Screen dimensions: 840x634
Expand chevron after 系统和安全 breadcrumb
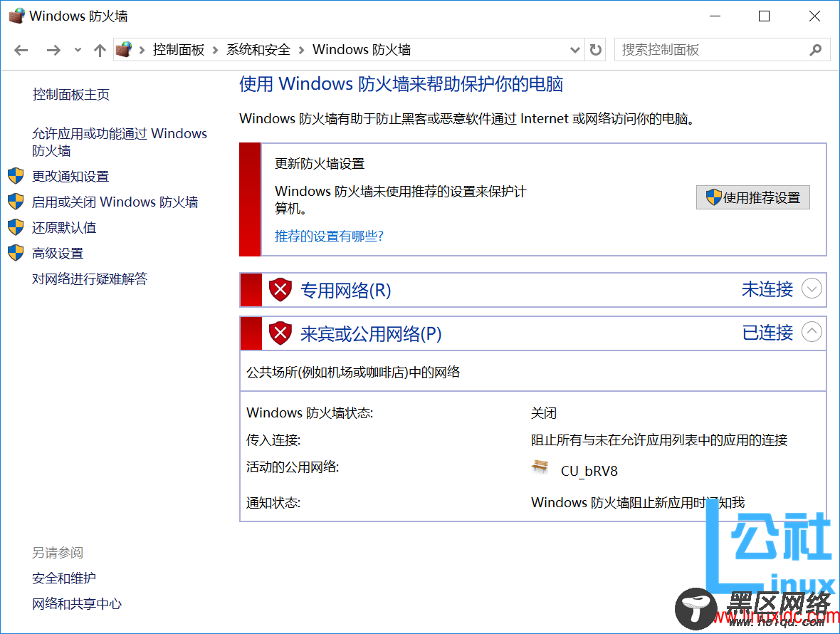click(x=302, y=51)
